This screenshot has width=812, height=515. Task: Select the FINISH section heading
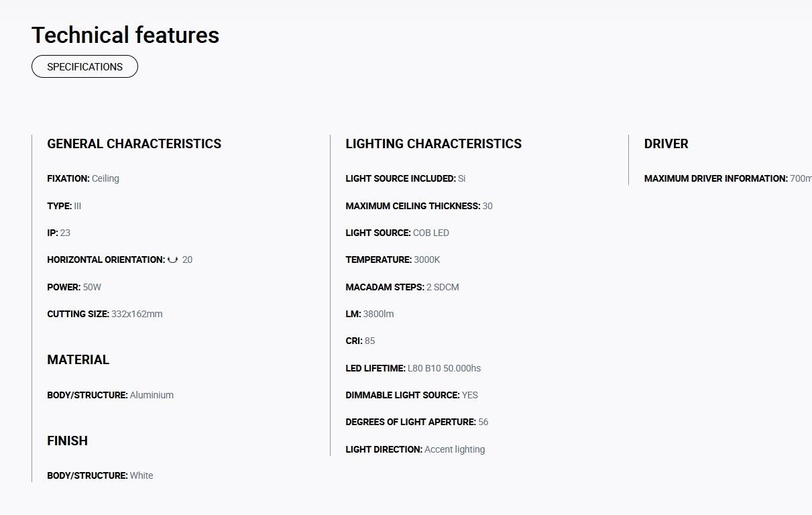pyautogui.click(x=67, y=441)
